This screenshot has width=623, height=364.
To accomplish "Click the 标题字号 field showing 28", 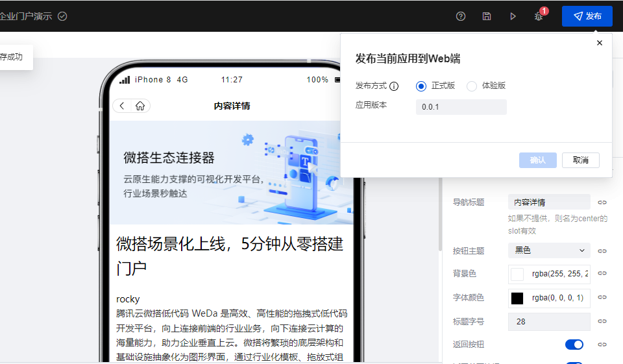I will click(549, 321).
